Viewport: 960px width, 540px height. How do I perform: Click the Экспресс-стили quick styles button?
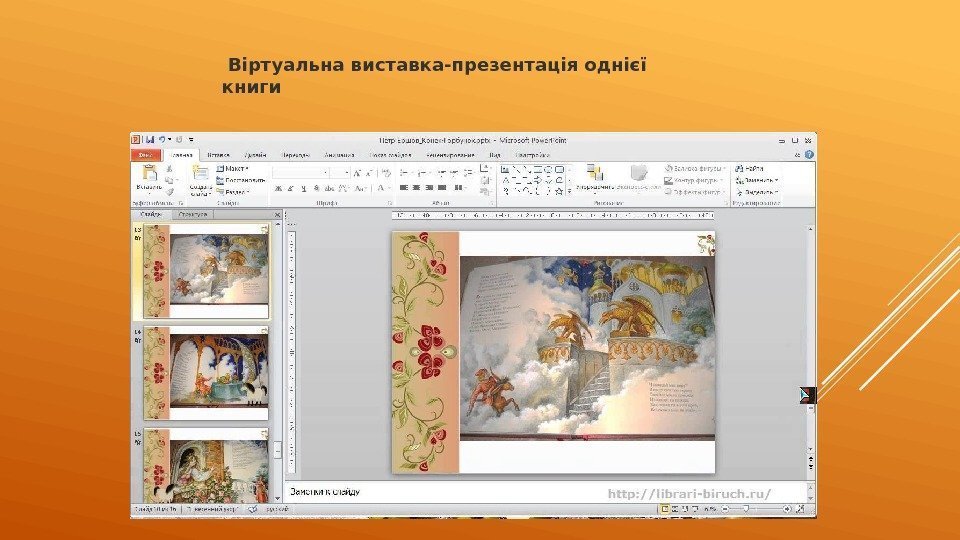click(x=639, y=178)
